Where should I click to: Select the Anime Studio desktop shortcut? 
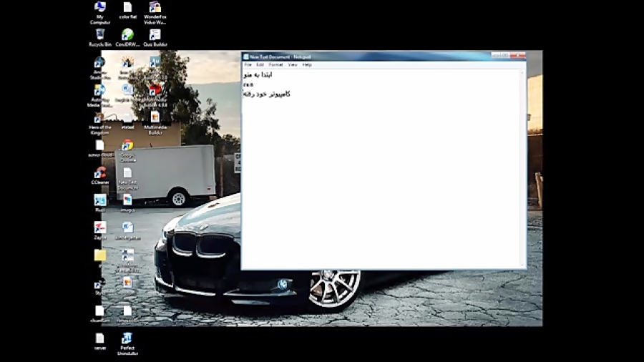click(x=99, y=68)
